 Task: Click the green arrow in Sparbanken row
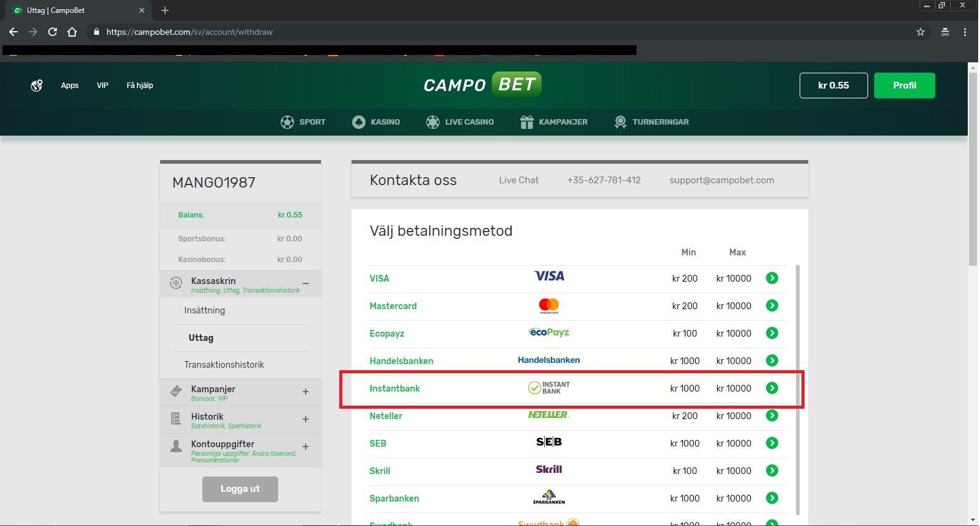tap(772, 498)
